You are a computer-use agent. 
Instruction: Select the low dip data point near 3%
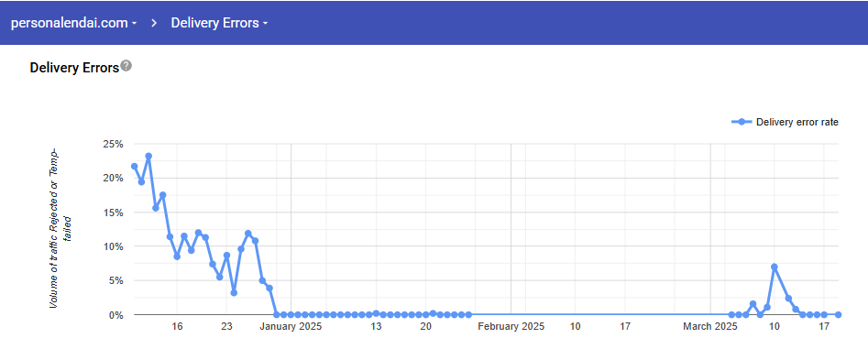(x=234, y=292)
